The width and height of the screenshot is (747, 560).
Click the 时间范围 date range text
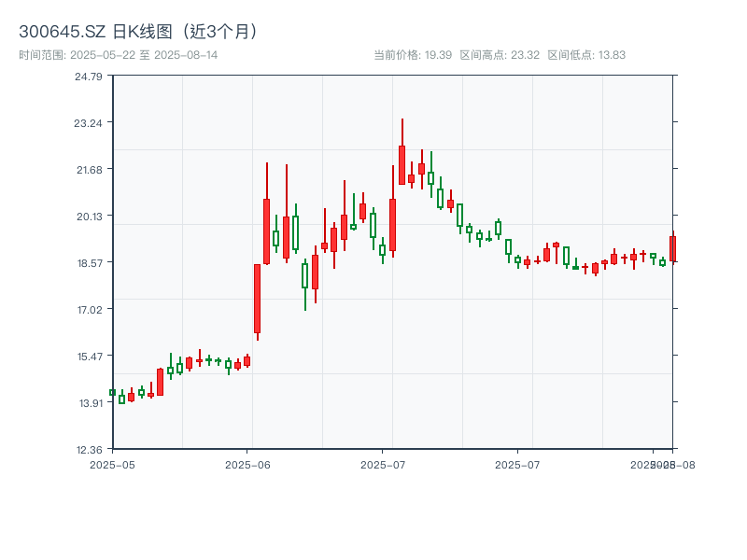pyautogui.click(x=119, y=55)
